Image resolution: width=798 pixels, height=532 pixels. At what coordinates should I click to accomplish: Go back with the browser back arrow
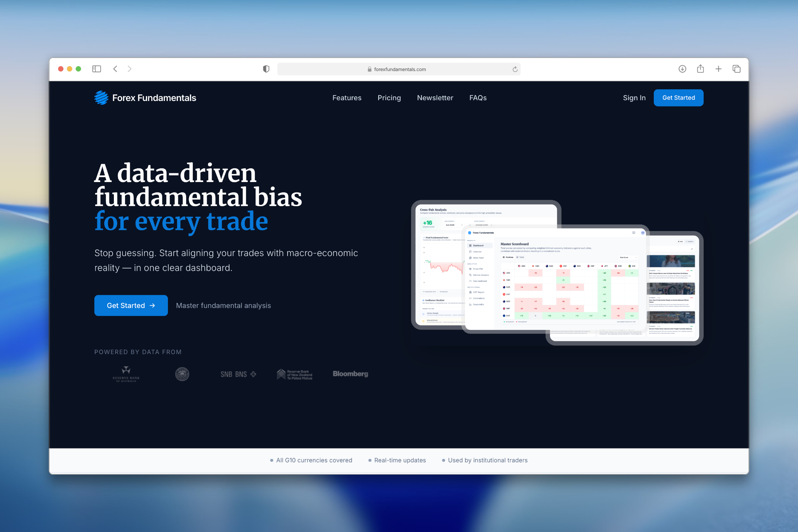point(116,69)
